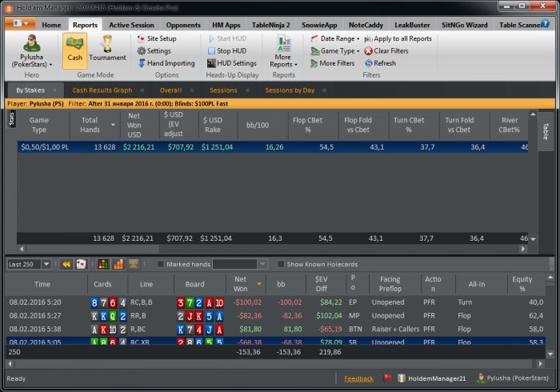
Task: Open the help question mark icon
Action: pos(545,23)
